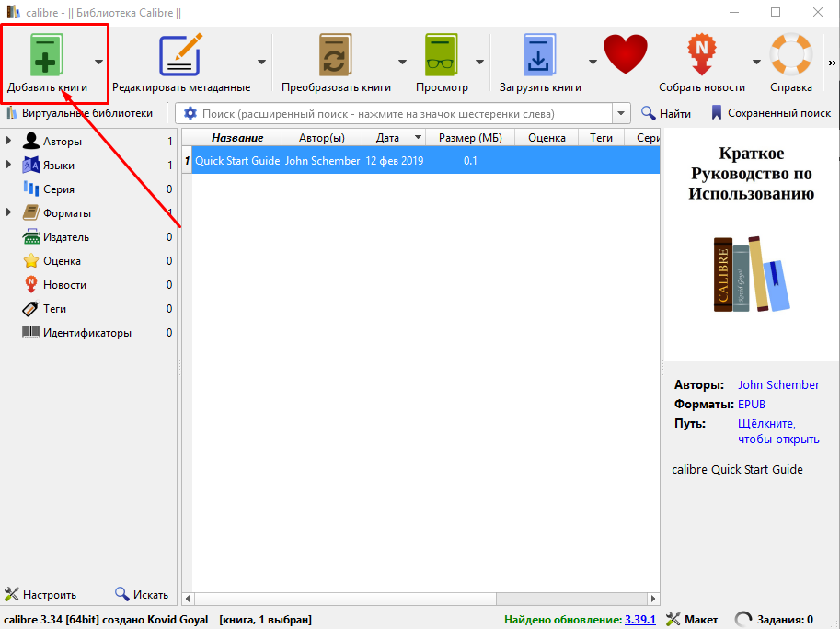Sort the list by Дата column
Viewport: 840px width, 629px height.
[x=394, y=138]
